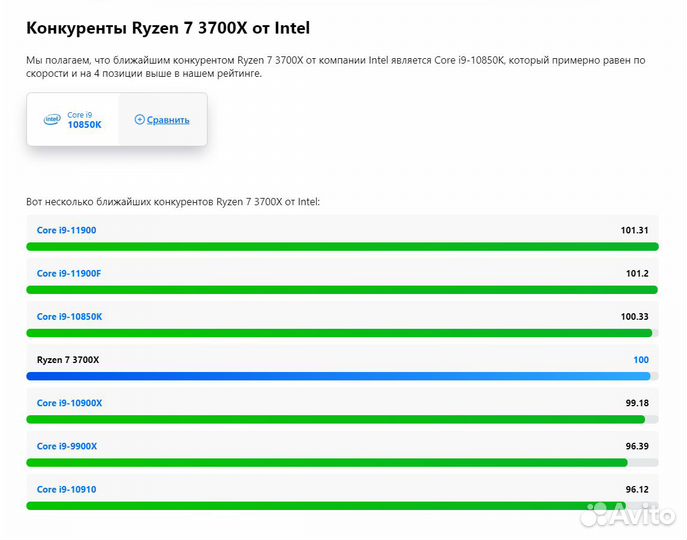Screen dimensions: 687x540
Task: Click the Ryzen 7 3700X row label
Action: [68, 360]
